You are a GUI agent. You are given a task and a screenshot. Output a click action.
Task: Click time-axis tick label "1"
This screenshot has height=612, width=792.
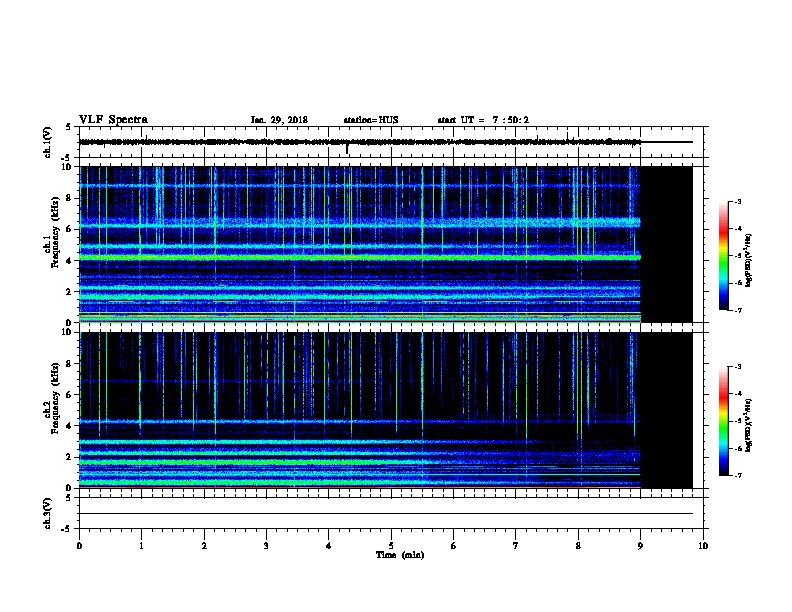141,546
